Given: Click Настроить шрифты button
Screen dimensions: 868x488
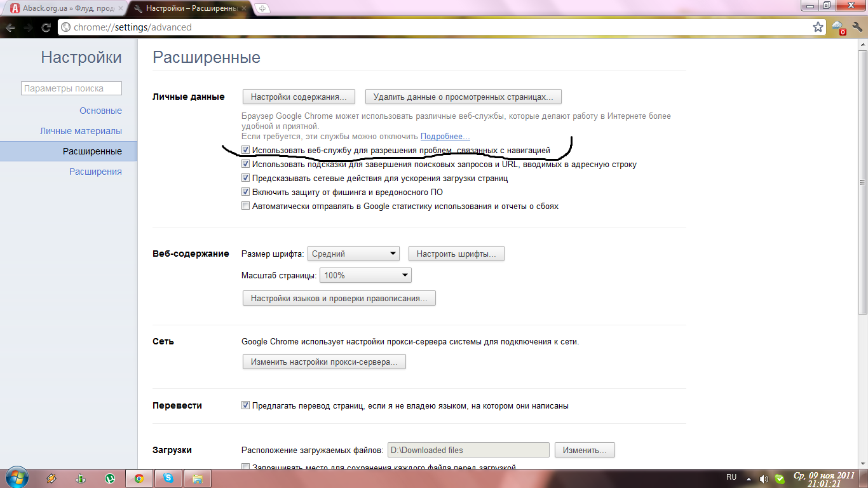Looking at the screenshot, I should click(x=456, y=254).
